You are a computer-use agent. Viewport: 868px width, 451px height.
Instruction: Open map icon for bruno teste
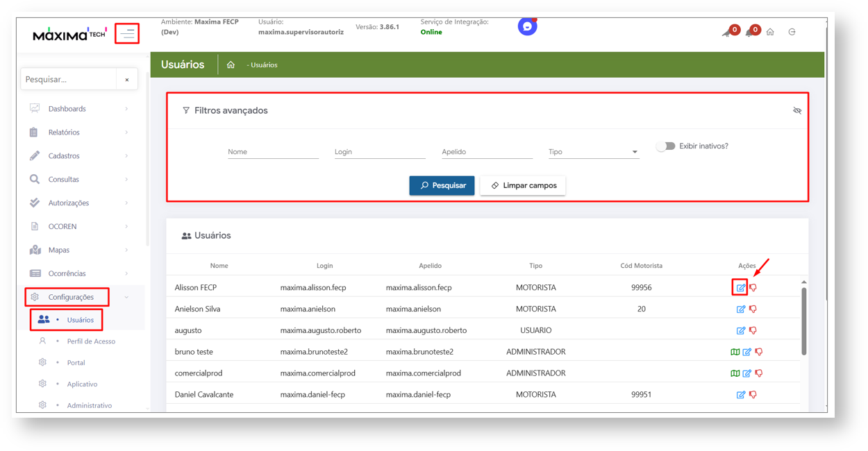point(735,352)
